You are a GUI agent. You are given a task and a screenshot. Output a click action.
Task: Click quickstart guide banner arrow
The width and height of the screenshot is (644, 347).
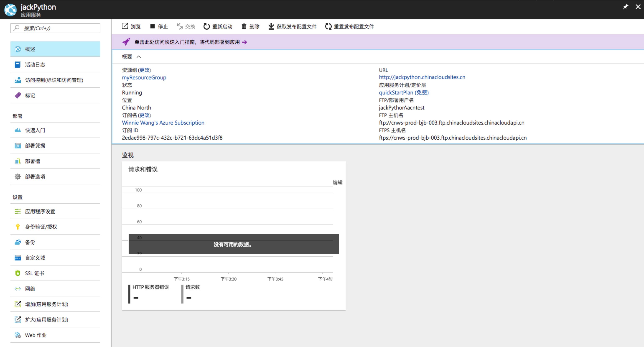[x=244, y=42]
